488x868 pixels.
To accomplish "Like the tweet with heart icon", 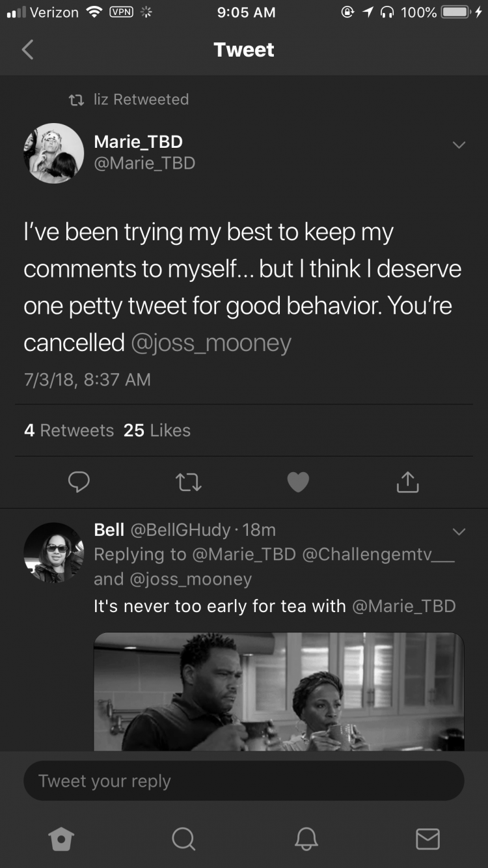I will [x=298, y=482].
